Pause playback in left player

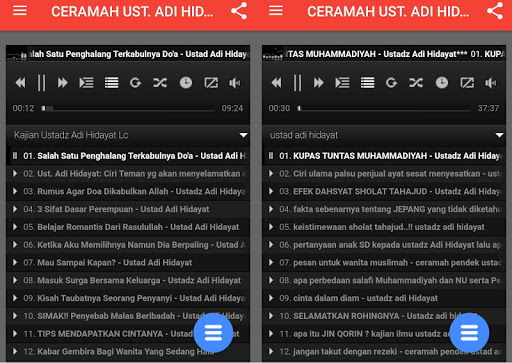(41, 83)
